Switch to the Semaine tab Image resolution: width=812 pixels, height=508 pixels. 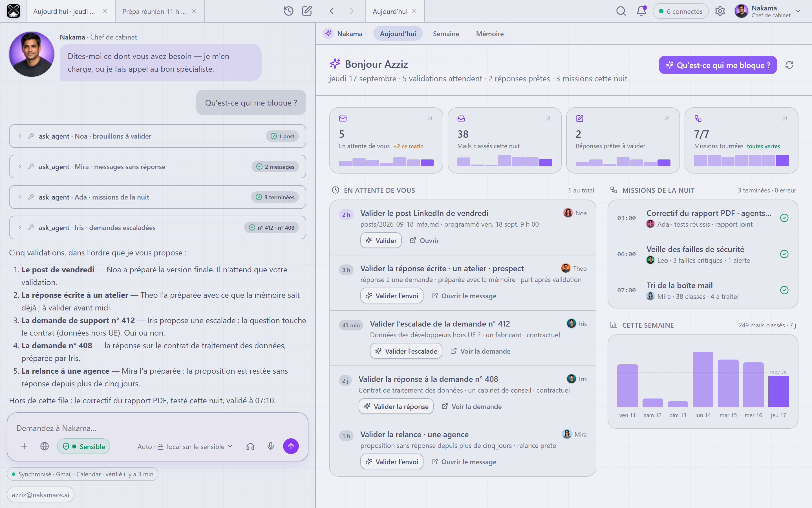pyautogui.click(x=446, y=34)
